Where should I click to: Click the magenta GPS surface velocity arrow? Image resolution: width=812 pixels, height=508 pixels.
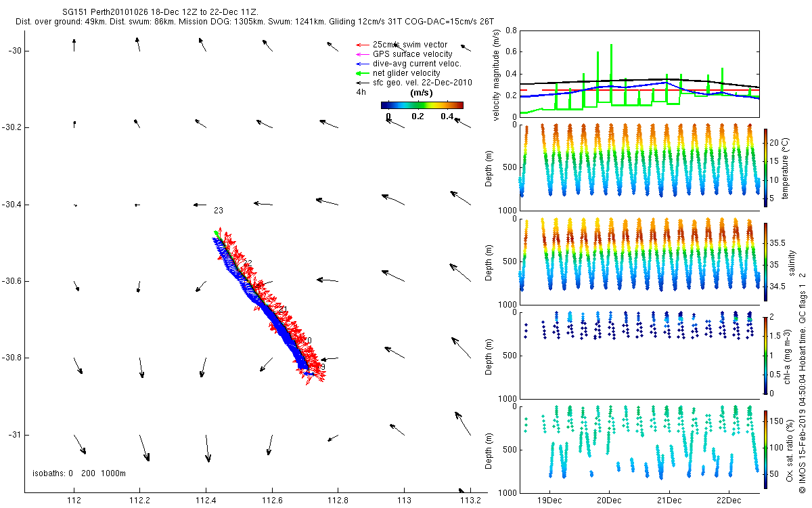point(362,54)
